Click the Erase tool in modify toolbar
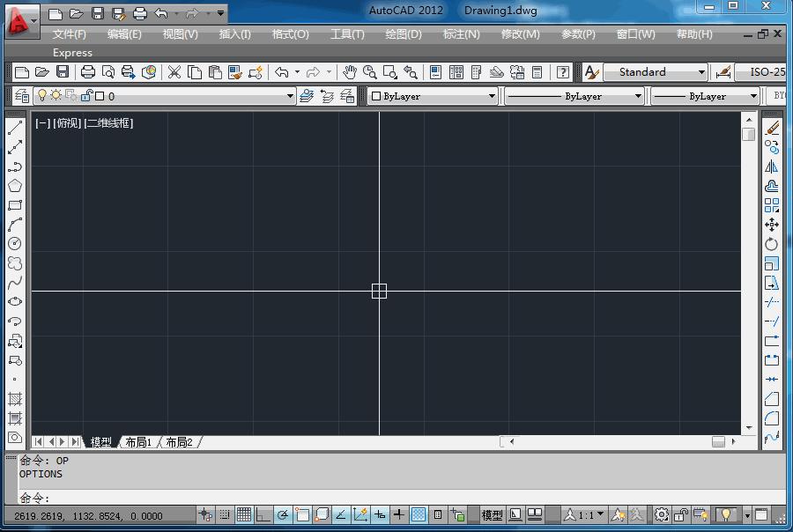Image resolution: width=793 pixels, height=532 pixels. (x=772, y=129)
